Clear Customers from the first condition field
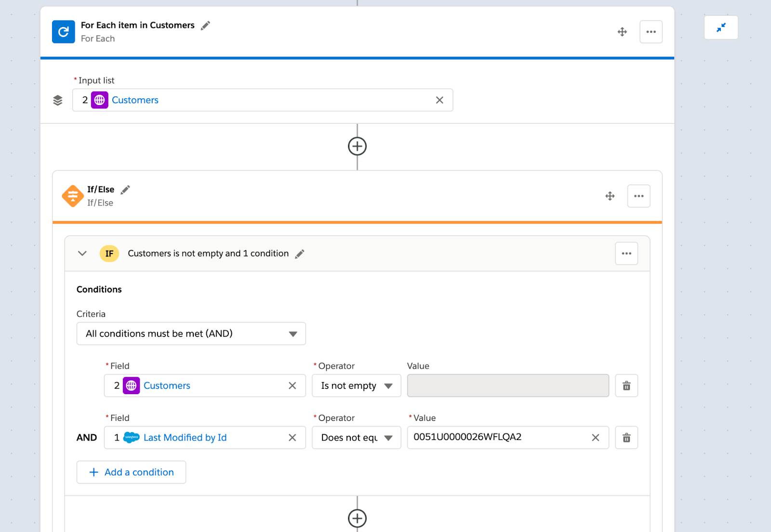Screen dimensions: 771x532 click(292, 386)
